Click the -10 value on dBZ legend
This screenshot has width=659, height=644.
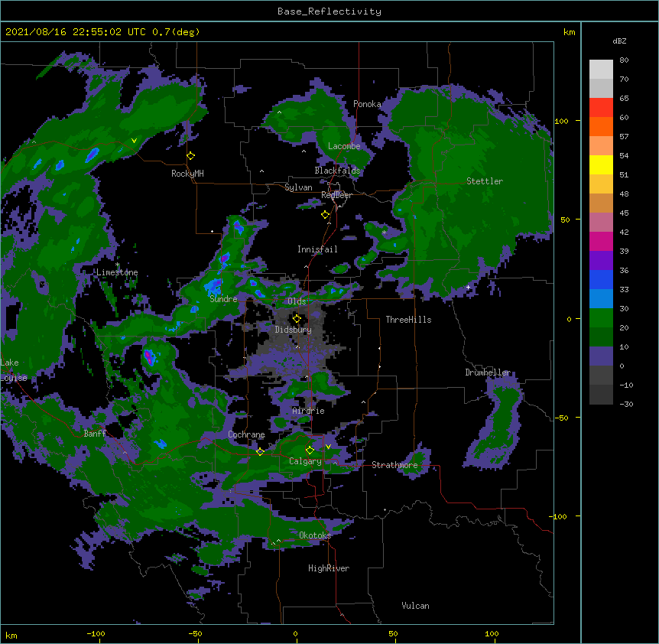(626, 385)
